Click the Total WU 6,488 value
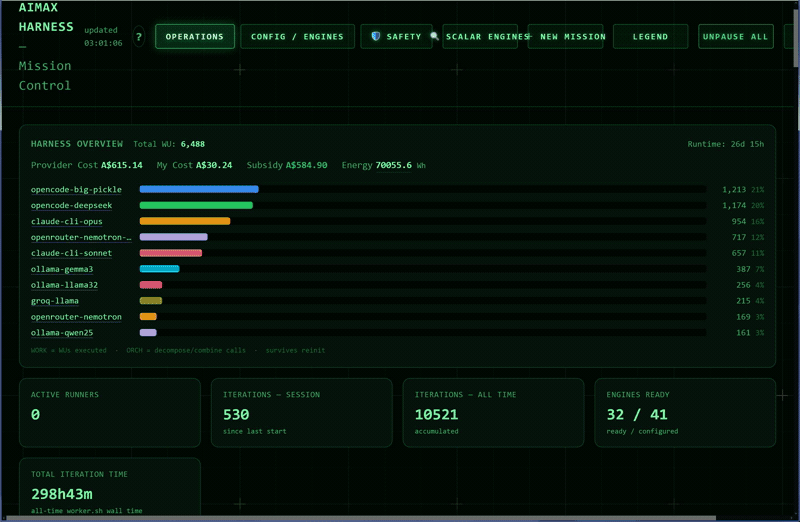800x522 pixels. [192, 144]
